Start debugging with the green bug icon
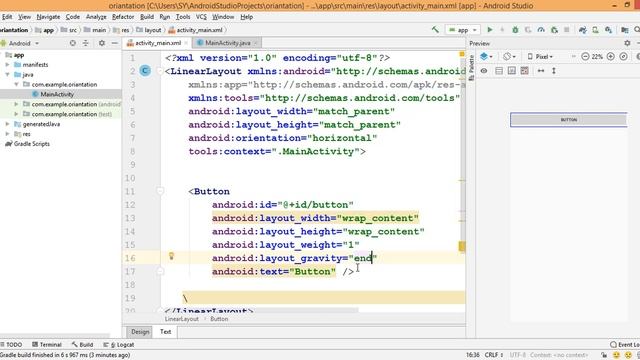This screenshot has height=360, width=640. [515, 30]
